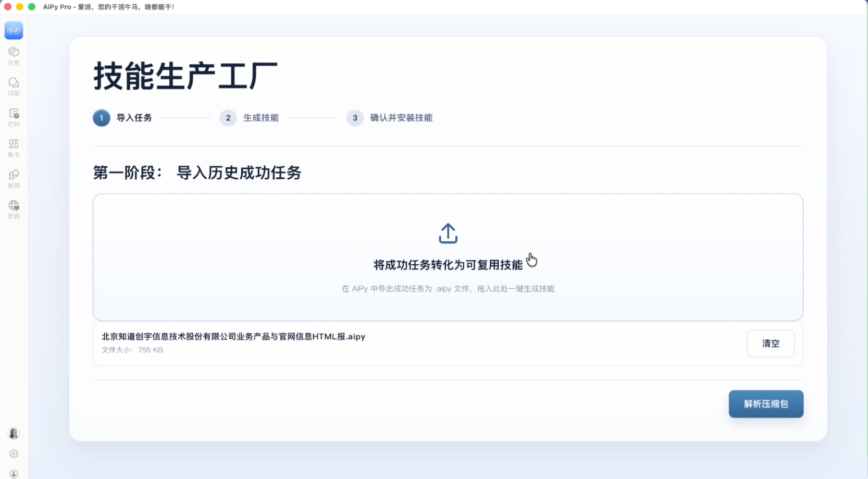Screen dimensions: 868x479
Task: Click the account icon at sidebar bottom
Action: pos(14,474)
